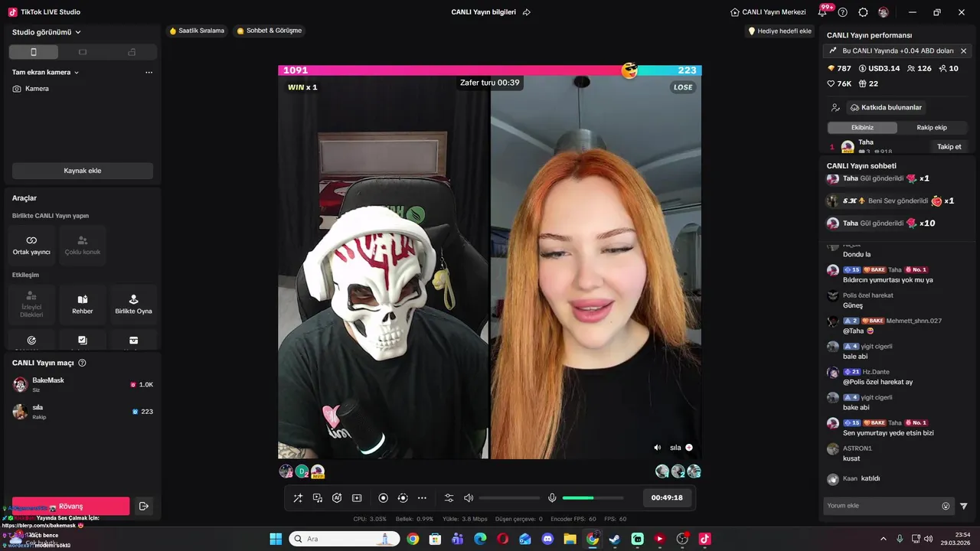Screen dimensions: 980x551
Task: Click the help icon beside CANLI Yayın maçı
Action: click(82, 363)
